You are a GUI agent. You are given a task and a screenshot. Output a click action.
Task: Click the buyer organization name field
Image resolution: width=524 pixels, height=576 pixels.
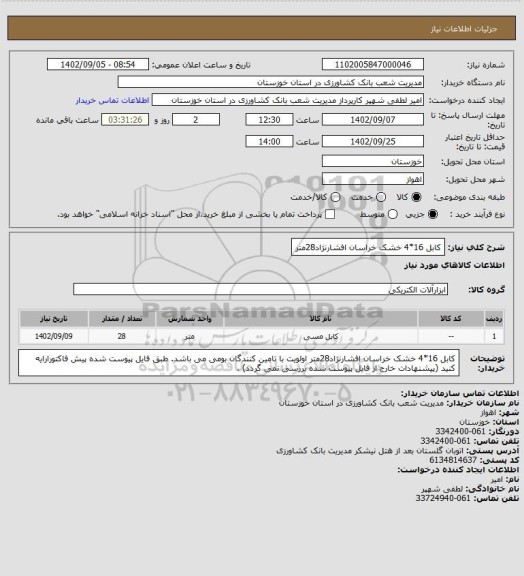[x=270, y=82]
